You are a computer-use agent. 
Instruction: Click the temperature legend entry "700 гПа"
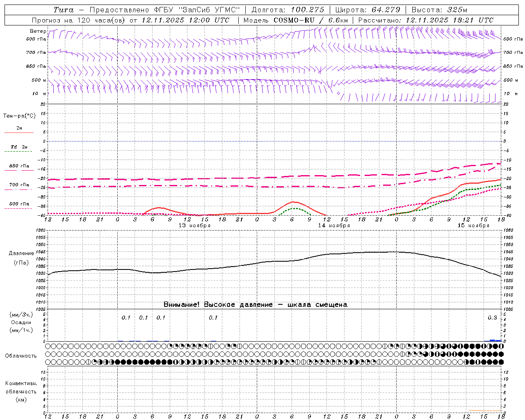pyautogui.click(x=19, y=185)
